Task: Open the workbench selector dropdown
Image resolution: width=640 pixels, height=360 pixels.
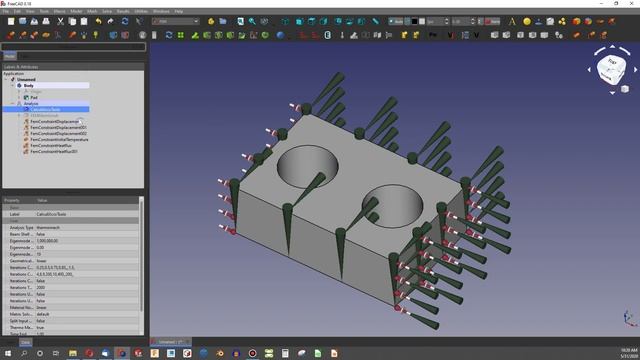Action: coord(176,21)
